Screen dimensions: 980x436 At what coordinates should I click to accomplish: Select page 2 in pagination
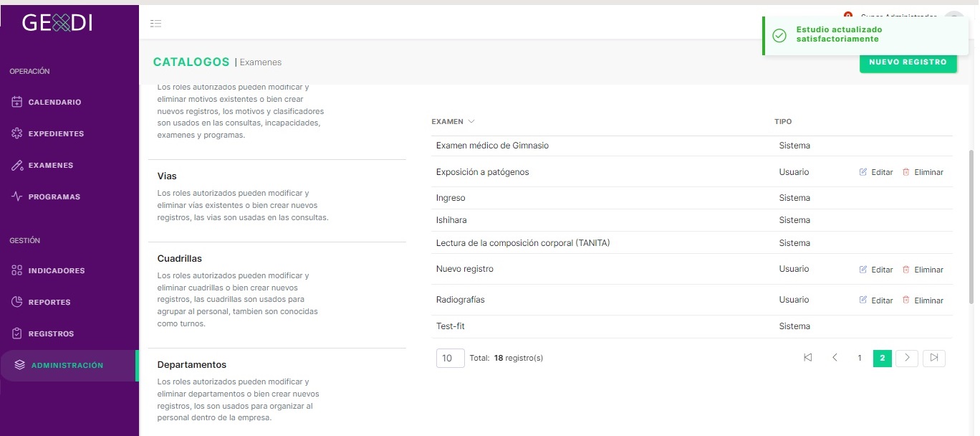[x=883, y=358]
